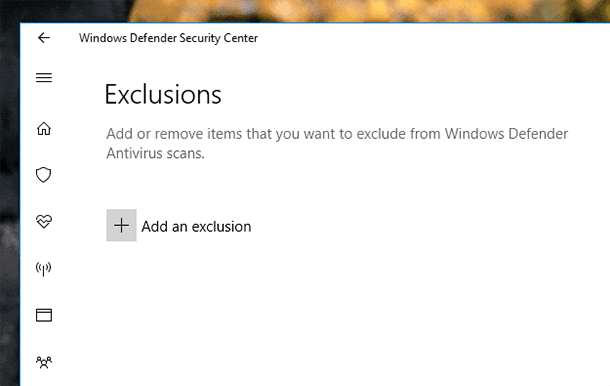Click the plus button to add exclusion
This screenshot has width=610, height=386.
[x=121, y=225]
